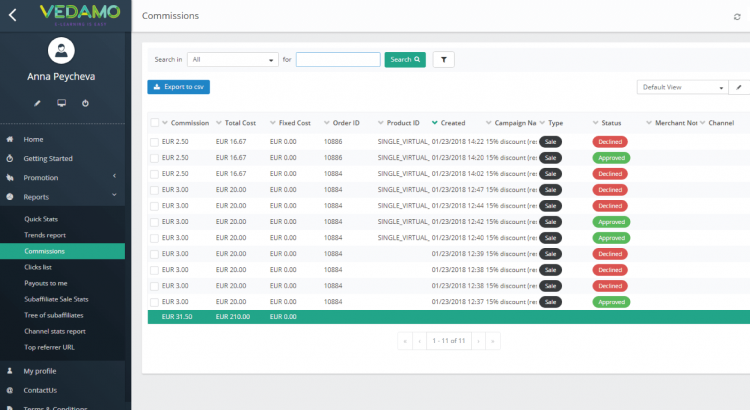Open the Trends report
This screenshot has height=410, width=750.
[x=45, y=235]
